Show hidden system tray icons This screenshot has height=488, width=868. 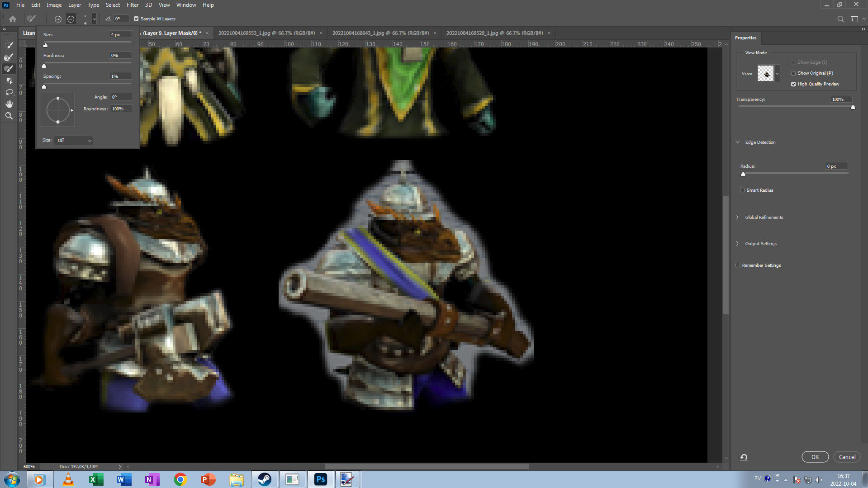point(786,479)
